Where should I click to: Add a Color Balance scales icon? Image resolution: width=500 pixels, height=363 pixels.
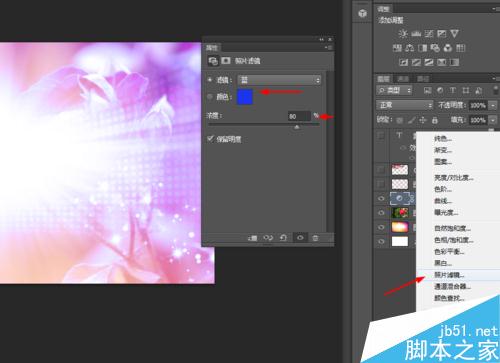pos(410,48)
